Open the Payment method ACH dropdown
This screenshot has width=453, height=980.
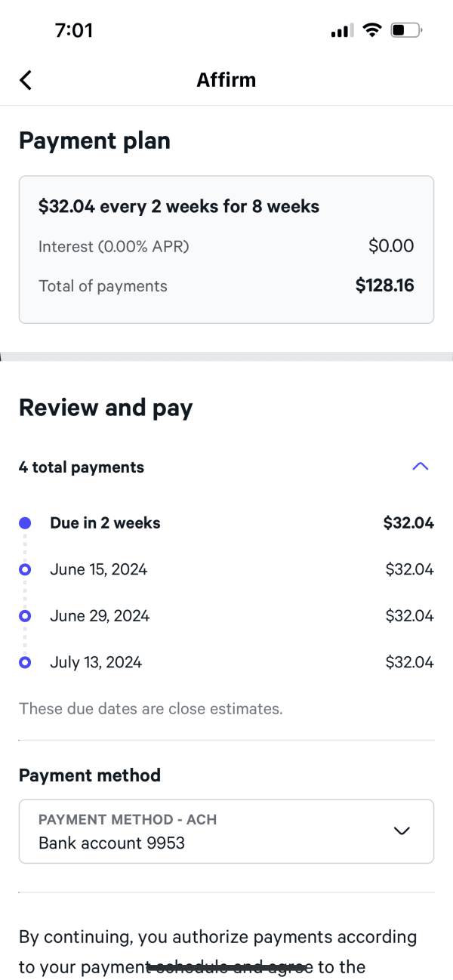point(226,831)
